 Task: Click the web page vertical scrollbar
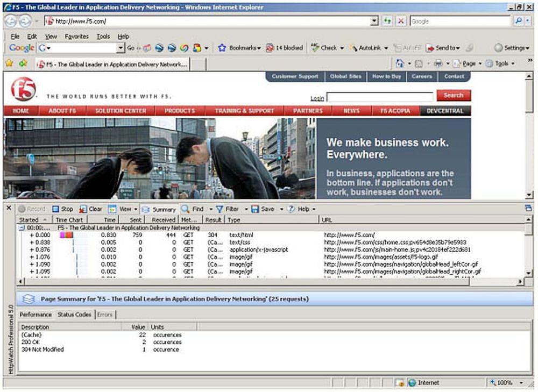(529, 136)
